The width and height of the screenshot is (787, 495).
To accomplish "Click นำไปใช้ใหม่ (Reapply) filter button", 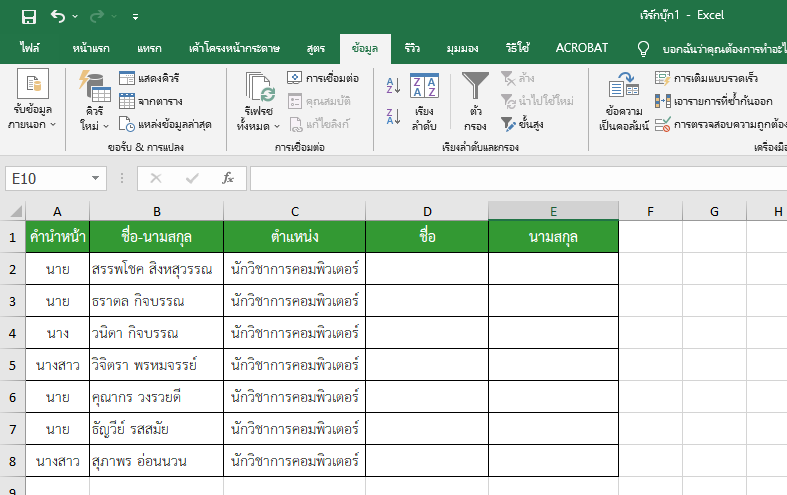I will [537, 101].
